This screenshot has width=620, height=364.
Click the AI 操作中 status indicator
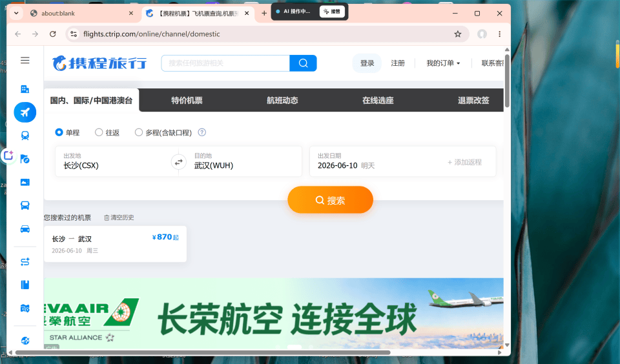point(293,12)
